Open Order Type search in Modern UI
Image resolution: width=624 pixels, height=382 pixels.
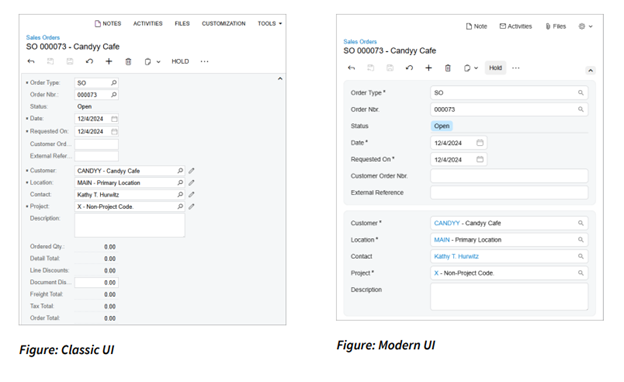pos(581,93)
